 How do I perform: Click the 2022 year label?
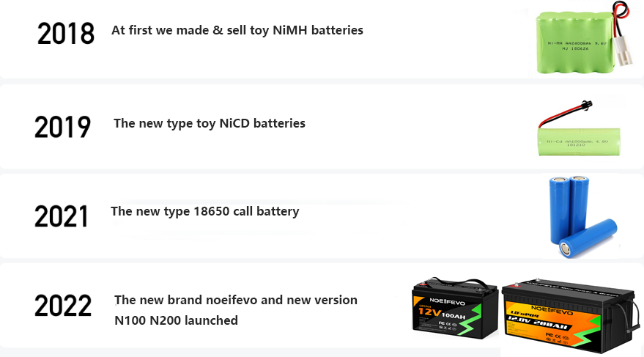click(63, 305)
